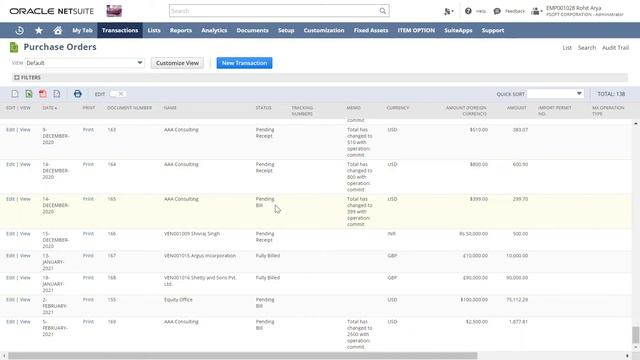Click View for purchase order 164

coord(25,164)
